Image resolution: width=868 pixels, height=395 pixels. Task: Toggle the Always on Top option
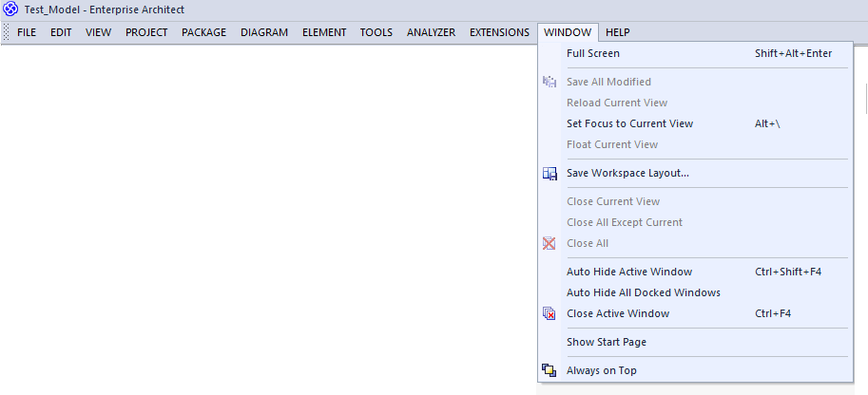(696, 370)
